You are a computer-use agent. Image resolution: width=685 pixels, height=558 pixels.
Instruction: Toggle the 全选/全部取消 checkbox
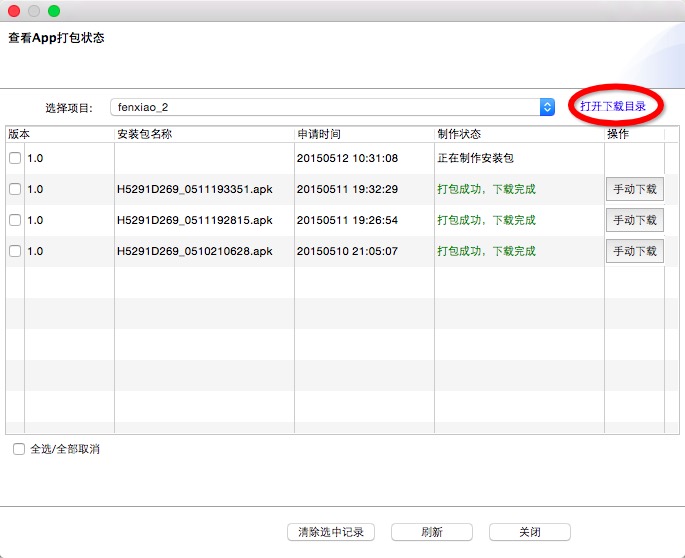[19, 449]
